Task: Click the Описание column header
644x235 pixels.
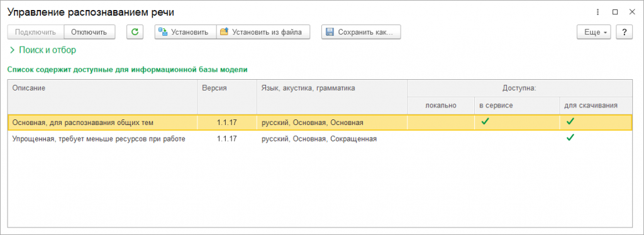Action: (x=103, y=97)
